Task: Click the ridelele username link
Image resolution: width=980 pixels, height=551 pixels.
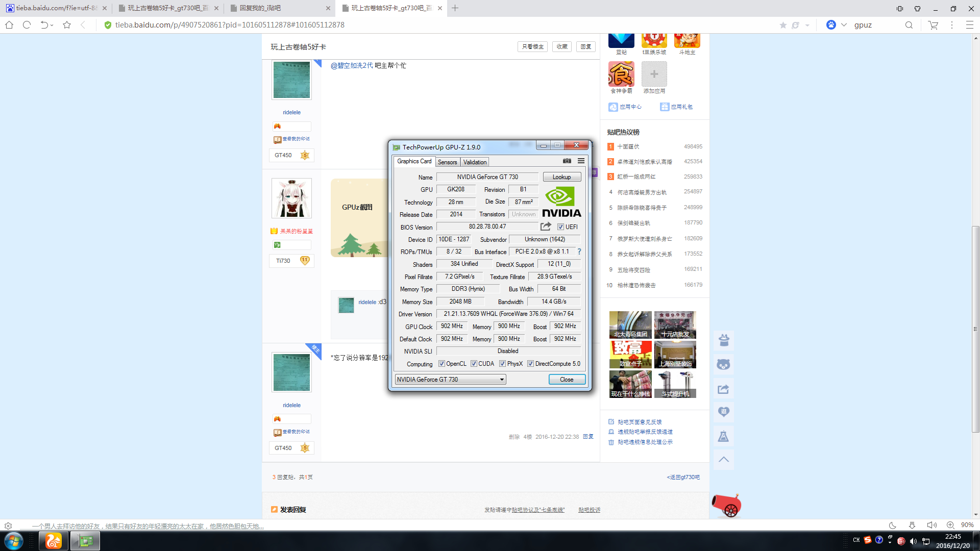Action: tap(291, 112)
